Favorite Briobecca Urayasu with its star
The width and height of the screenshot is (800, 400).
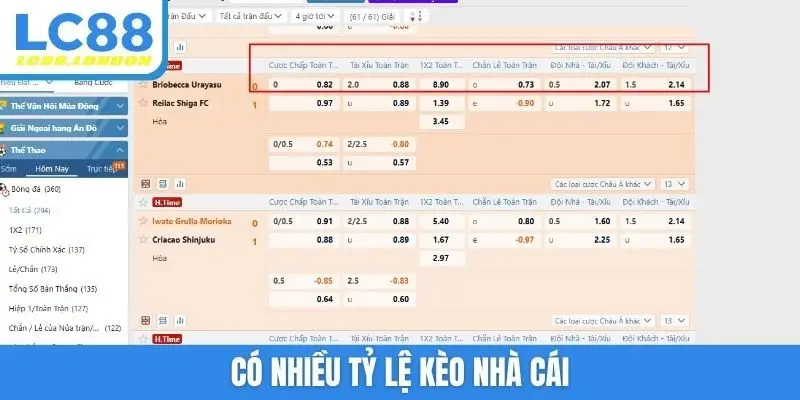point(143,85)
